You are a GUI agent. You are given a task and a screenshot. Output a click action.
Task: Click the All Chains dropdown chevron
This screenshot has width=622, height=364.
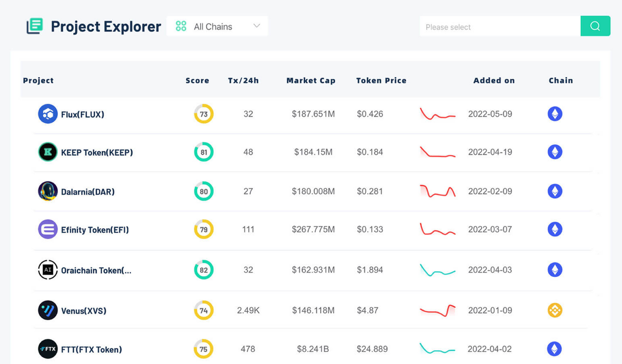point(257,26)
